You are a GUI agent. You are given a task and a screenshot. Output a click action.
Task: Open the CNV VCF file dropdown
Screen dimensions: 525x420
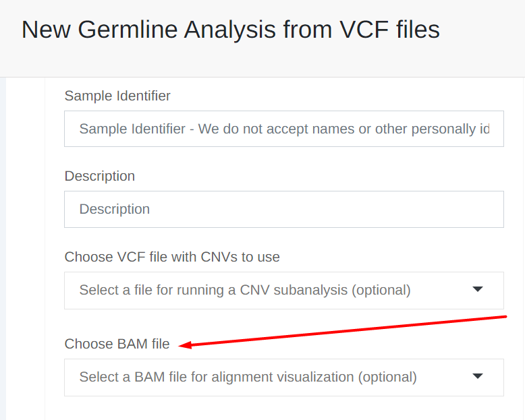click(x=270, y=291)
